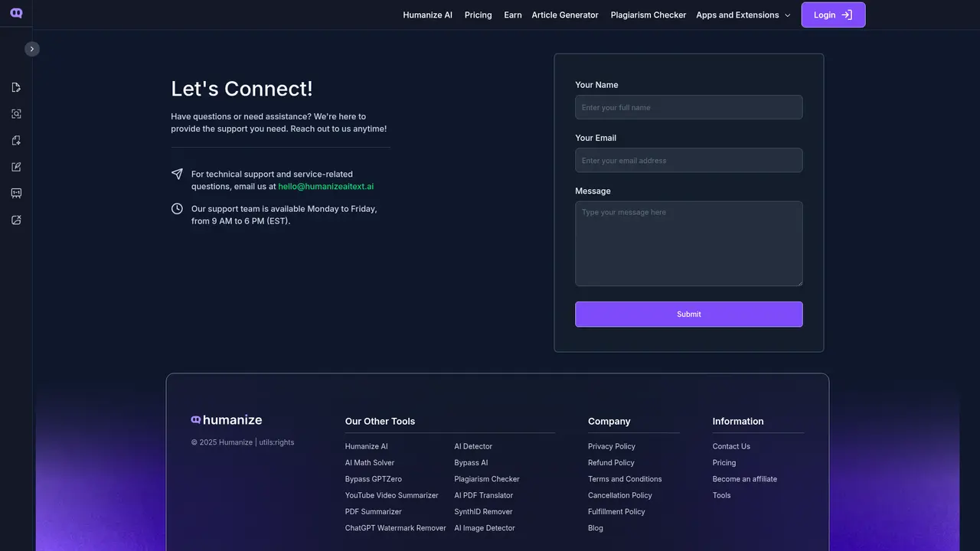The width and height of the screenshot is (980, 551).
Task: Submit the contact form
Action: 689,314
